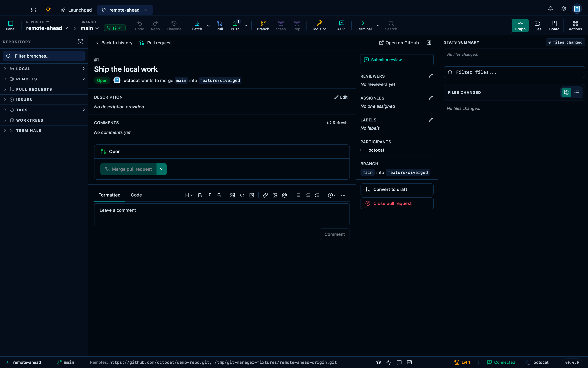Expand the PULL REQUESTS section
This screenshot has height=368, width=588.
coord(44,89)
